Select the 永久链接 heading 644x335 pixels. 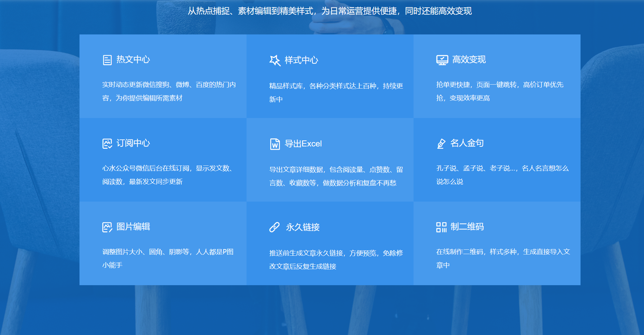click(303, 227)
